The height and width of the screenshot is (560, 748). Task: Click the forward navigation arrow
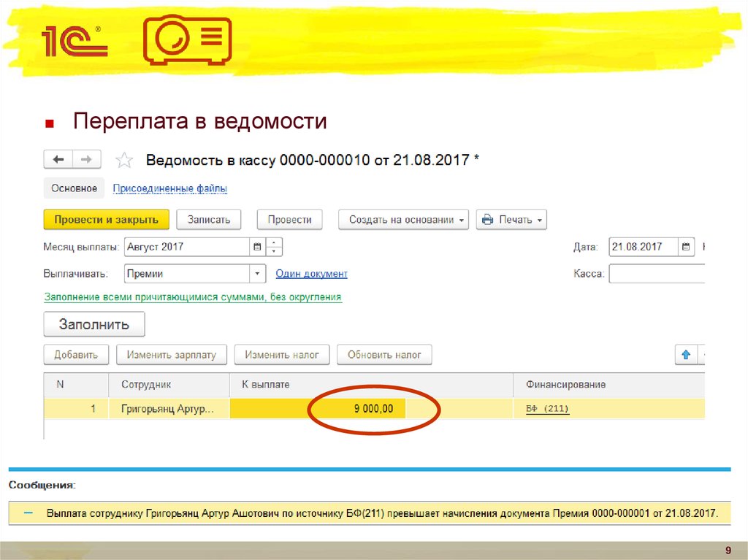click(85, 160)
